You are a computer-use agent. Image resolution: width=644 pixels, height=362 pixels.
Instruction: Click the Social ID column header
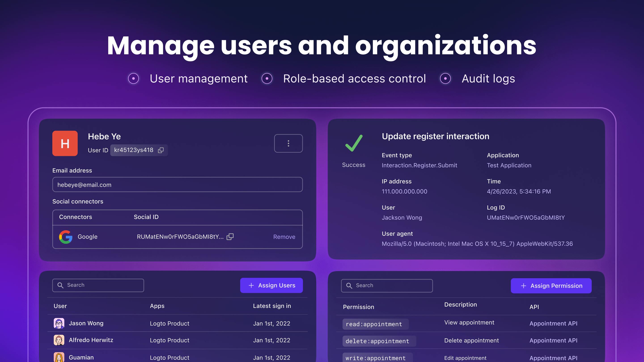click(146, 217)
